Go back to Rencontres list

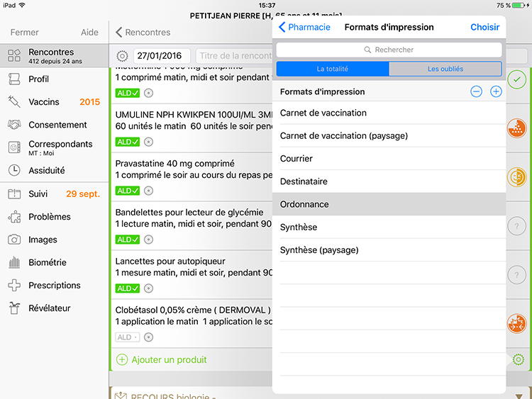(143, 32)
